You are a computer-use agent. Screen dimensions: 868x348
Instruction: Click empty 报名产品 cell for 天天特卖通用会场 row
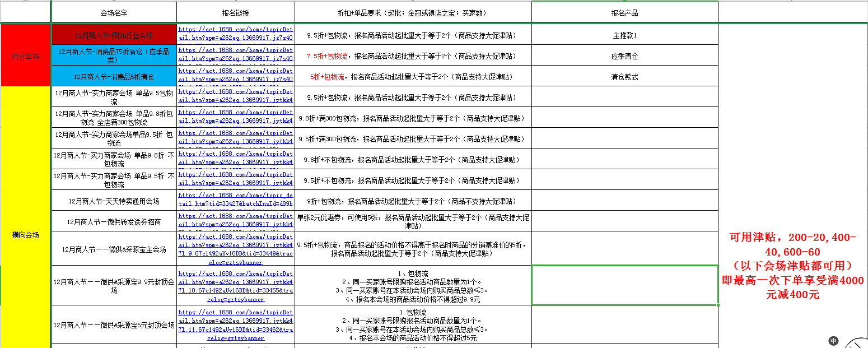pyautogui.click(x=624, y=201)
